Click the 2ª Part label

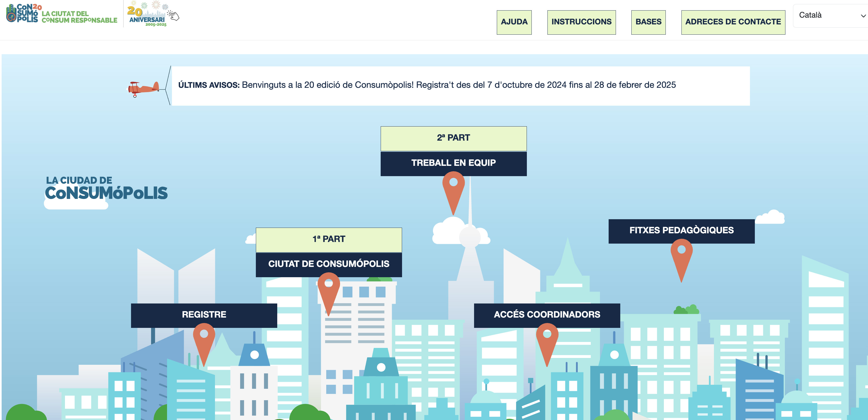pos(453,138)
